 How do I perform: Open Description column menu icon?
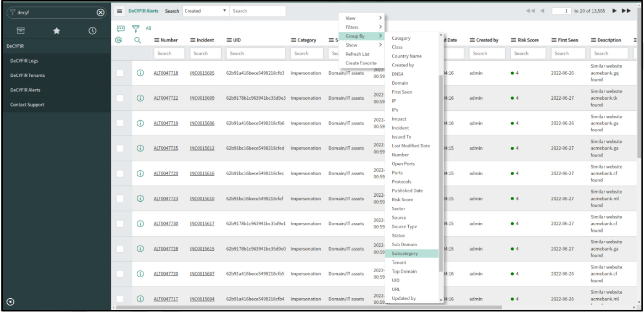(594, 40)
